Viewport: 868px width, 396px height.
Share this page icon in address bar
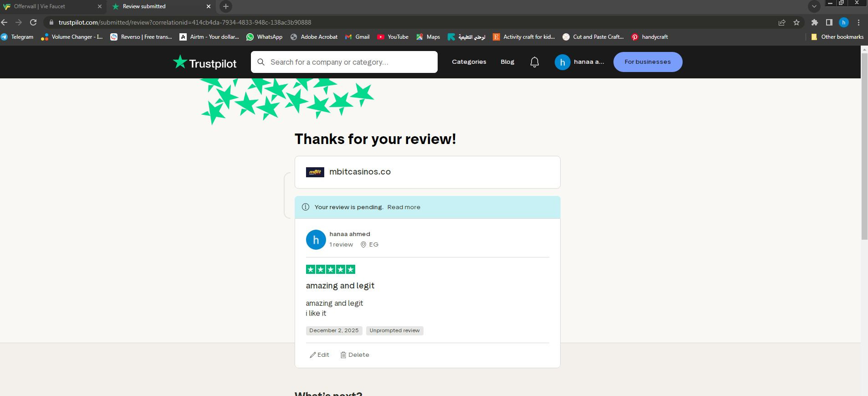click(x=782, y=22)
